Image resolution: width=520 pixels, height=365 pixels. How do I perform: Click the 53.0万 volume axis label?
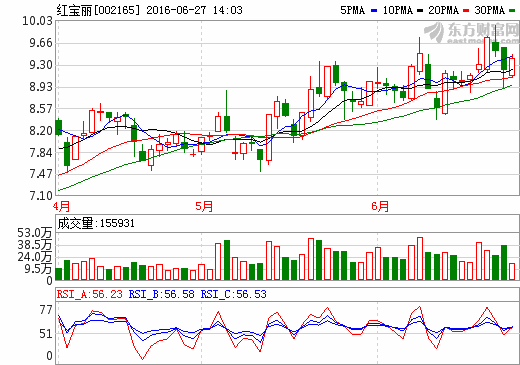pos(35,233)
